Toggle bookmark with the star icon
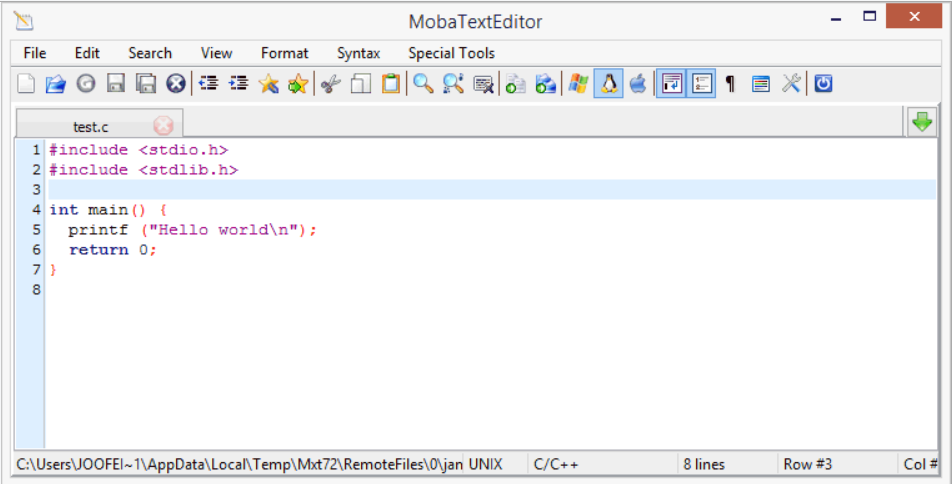The width and height of the screenshot is (952, 484). tap(268, 83)
